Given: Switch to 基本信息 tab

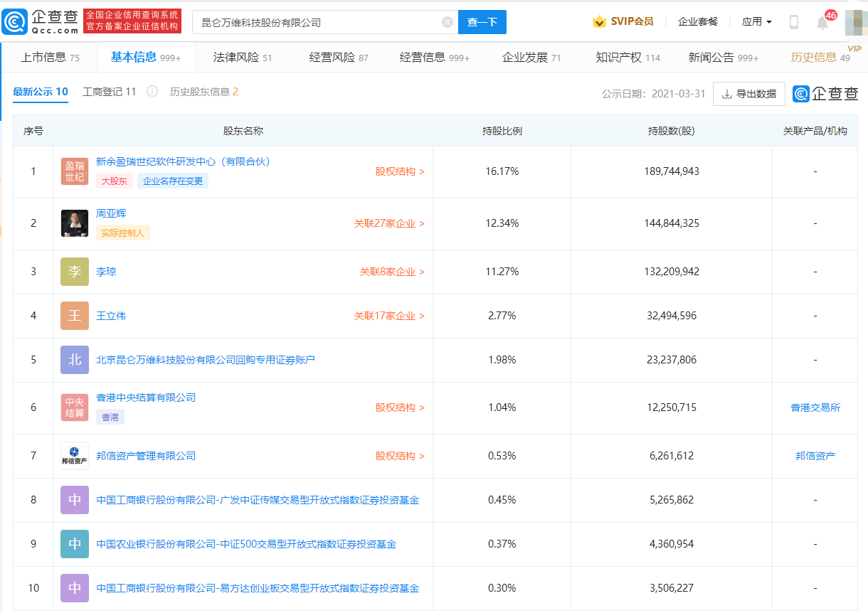Looking at the screenshot, I should (146, 57).
